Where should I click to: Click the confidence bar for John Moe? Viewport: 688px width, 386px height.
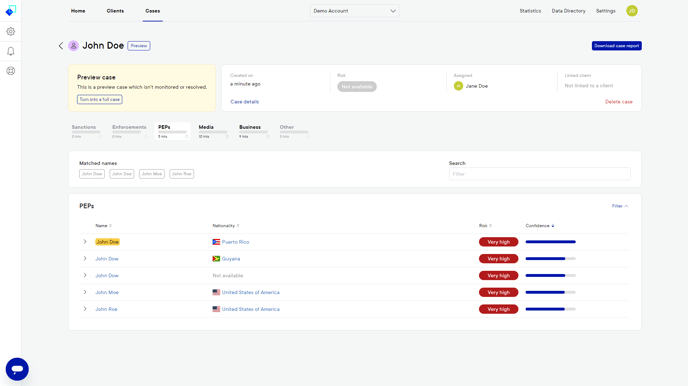coord(551,292)
